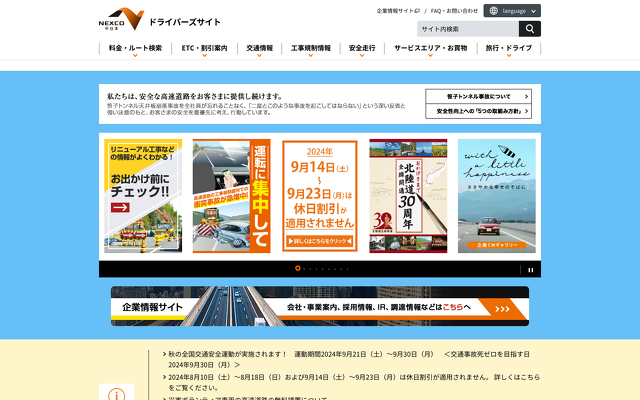
Task: Expand the ETC・割引案内 menu
Action: (204, 48)
